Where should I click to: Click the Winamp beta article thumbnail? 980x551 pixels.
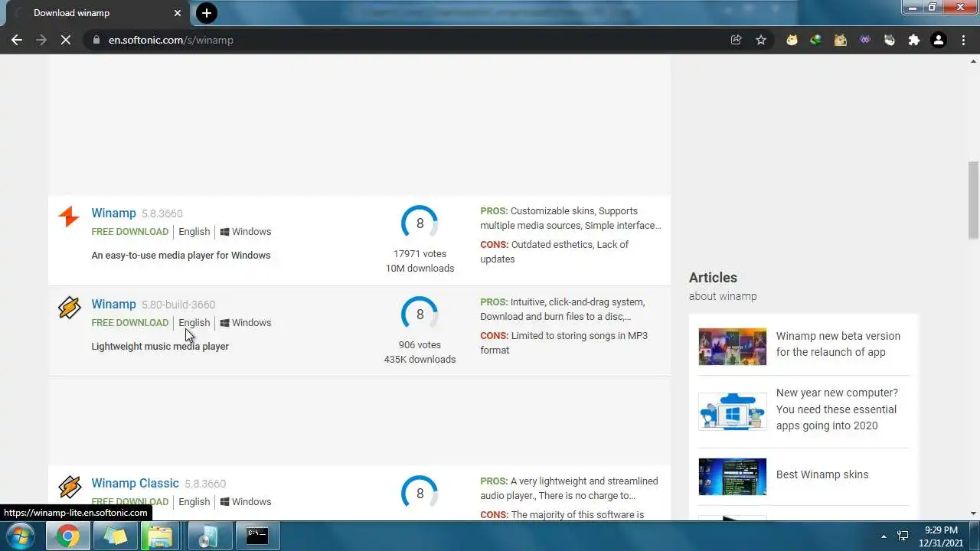pos(732,347)
